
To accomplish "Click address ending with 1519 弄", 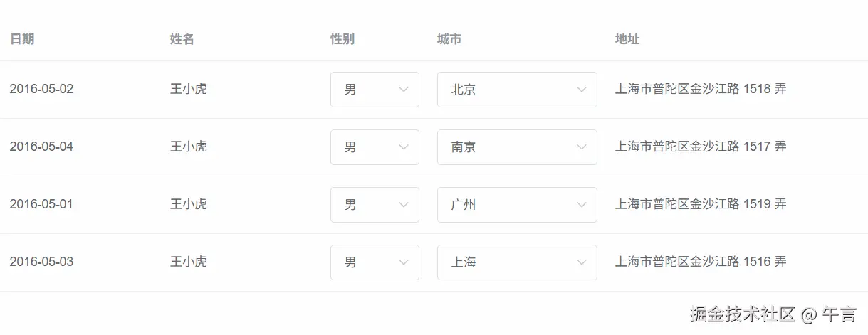I will (x=701, y=204).
